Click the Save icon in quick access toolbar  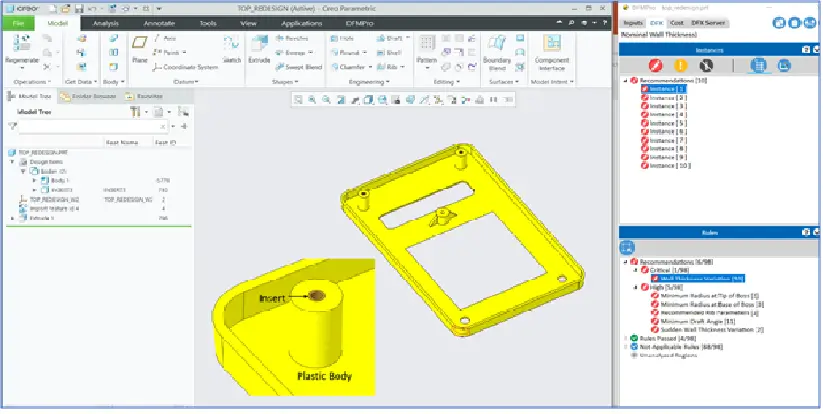79,9
